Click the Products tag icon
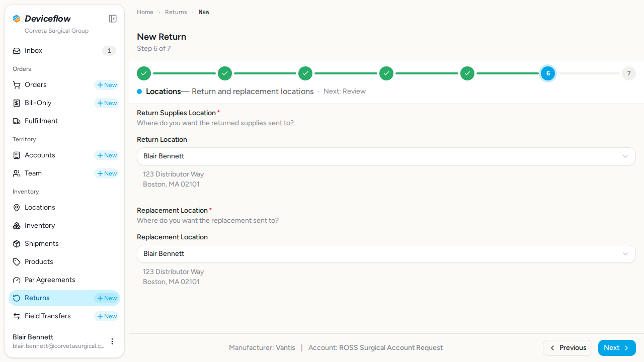 [x=17, y=262]
